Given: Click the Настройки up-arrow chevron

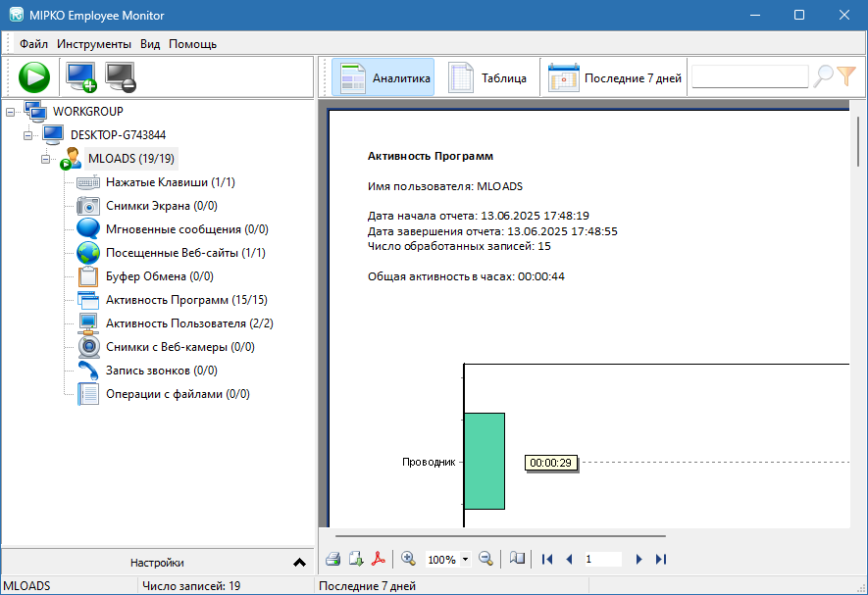Looking at the screenshot, I should (299, 563).
